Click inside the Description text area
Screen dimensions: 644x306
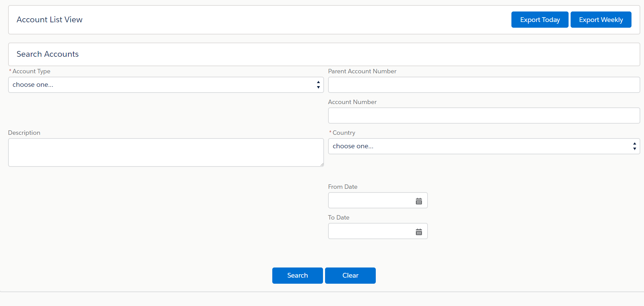[166, 152]
